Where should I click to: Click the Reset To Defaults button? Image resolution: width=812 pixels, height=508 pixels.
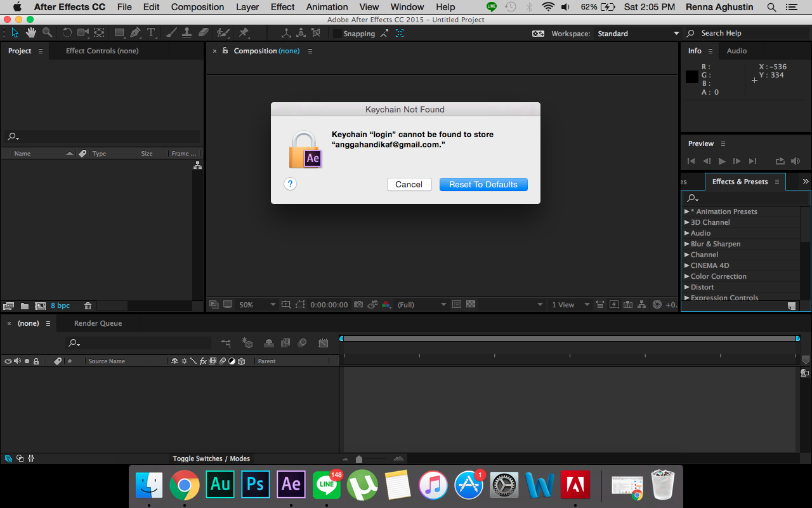point(483,184)
